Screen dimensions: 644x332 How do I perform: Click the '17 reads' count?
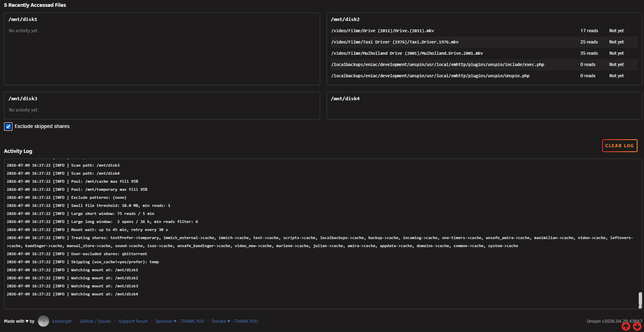click(x=589, y=31)
